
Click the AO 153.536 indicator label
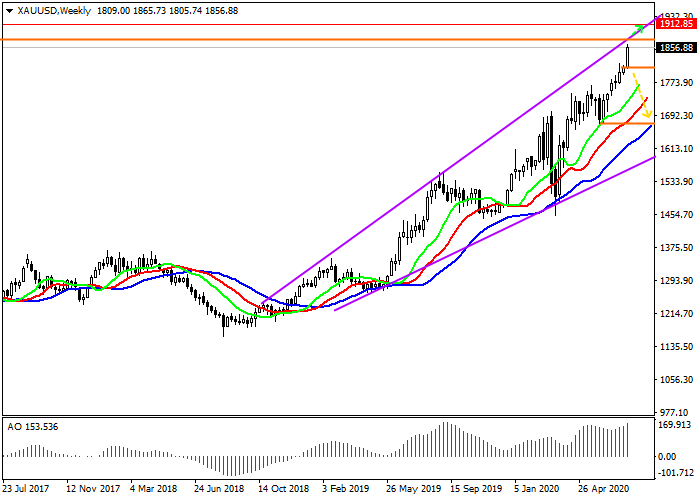tap(34, 427)
